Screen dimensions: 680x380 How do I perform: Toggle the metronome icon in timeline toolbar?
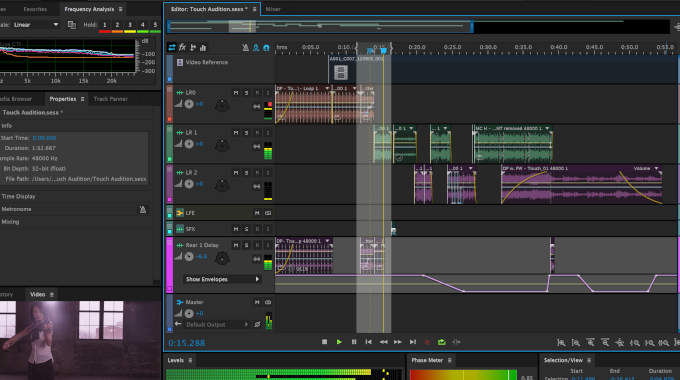[245, 47]
